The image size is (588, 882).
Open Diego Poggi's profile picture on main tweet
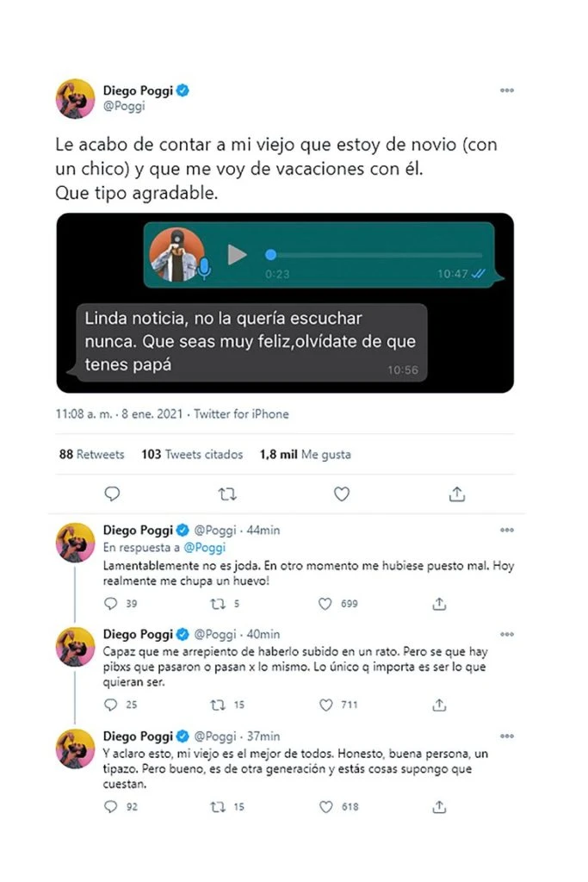(76, 98)
